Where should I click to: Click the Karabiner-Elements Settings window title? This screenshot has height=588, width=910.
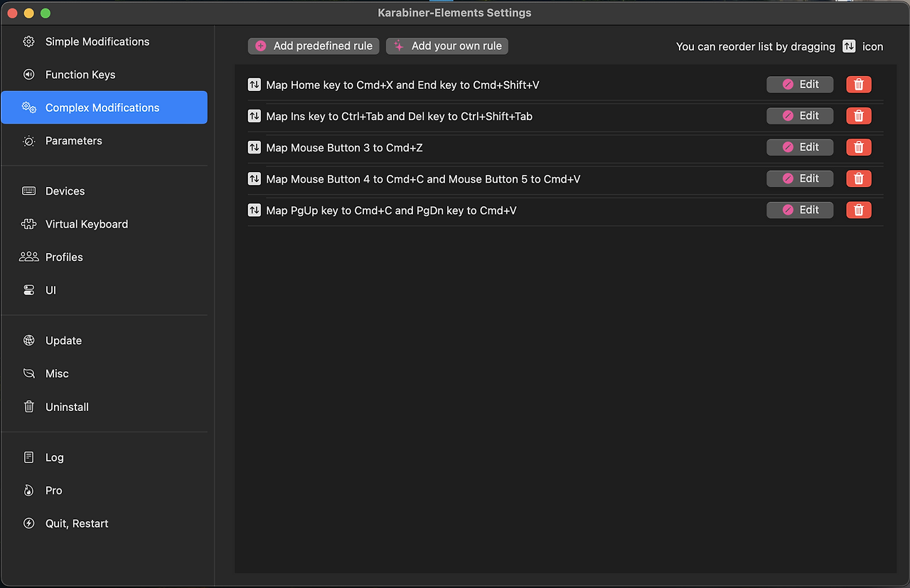click(454, 13)
